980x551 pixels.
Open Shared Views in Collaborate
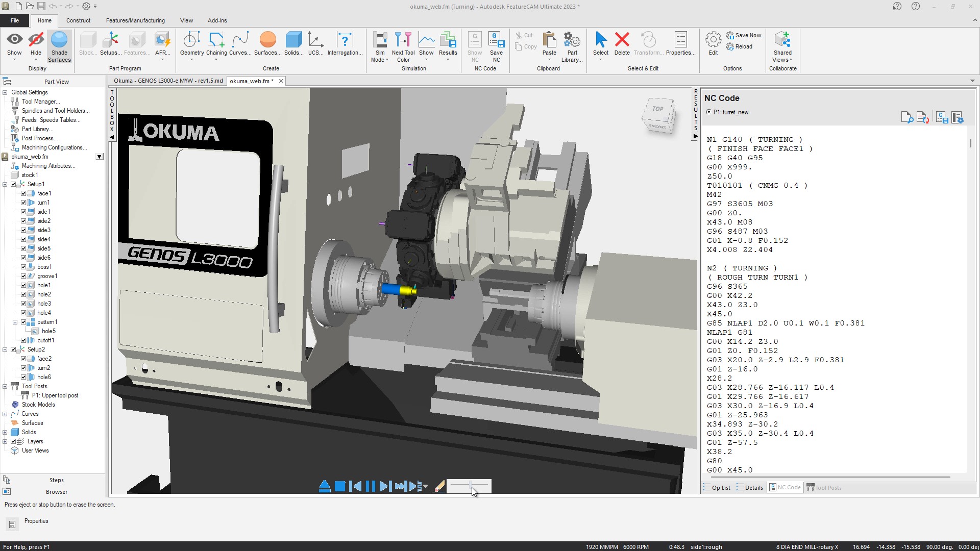click(782, 46)
